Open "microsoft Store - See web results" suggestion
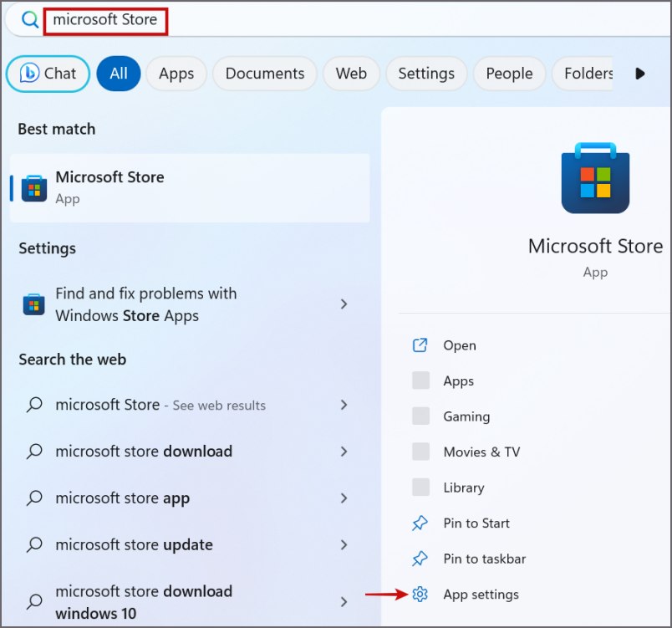The image size is (672, 628). [x=190, y=405]
